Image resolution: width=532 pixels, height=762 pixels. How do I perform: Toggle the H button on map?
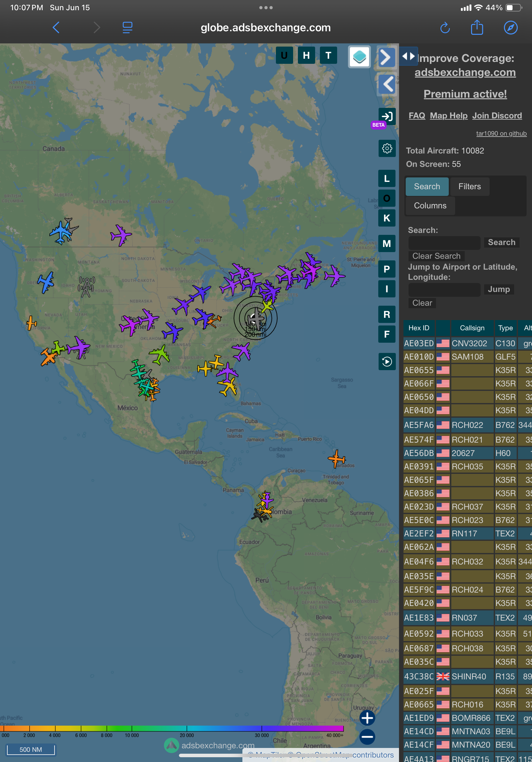pyautogui.click(x=306, y=55)
